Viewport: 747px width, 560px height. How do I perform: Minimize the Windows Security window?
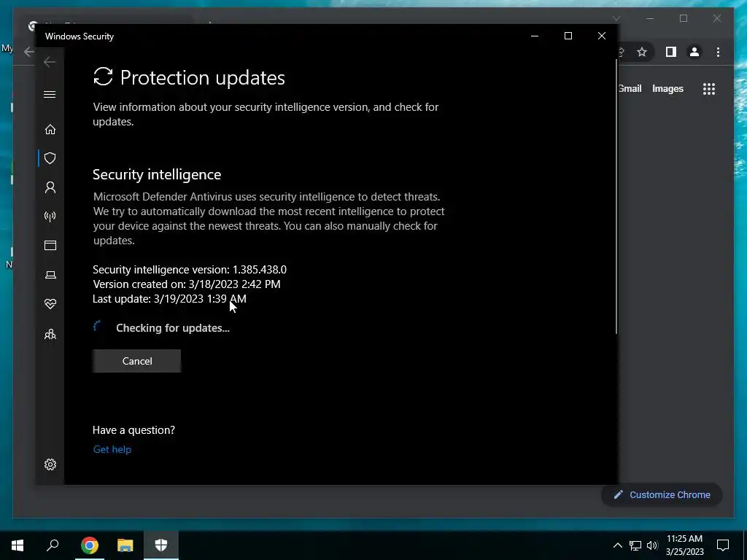pos(535,36)
